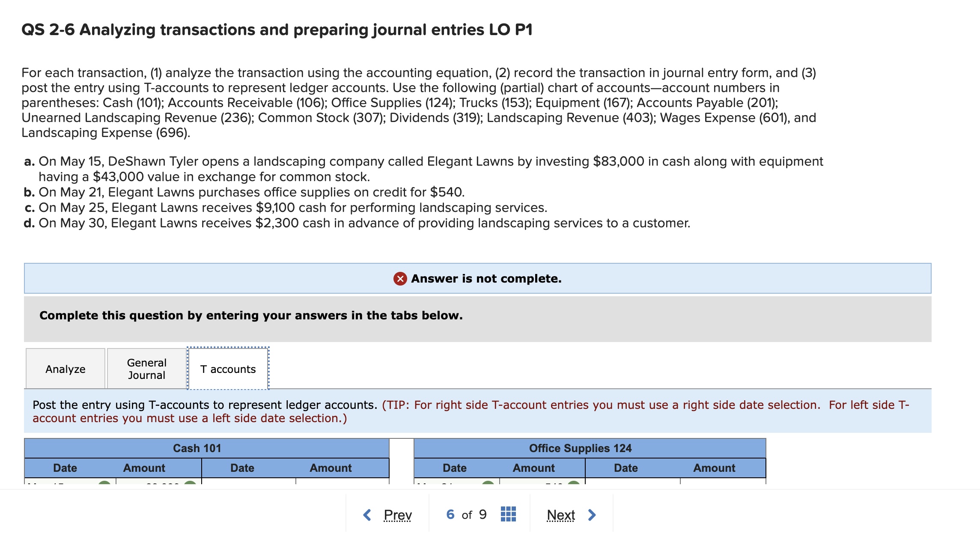
Task: Click Cash 101 left-side Amount column header
Action: (144, 468)
